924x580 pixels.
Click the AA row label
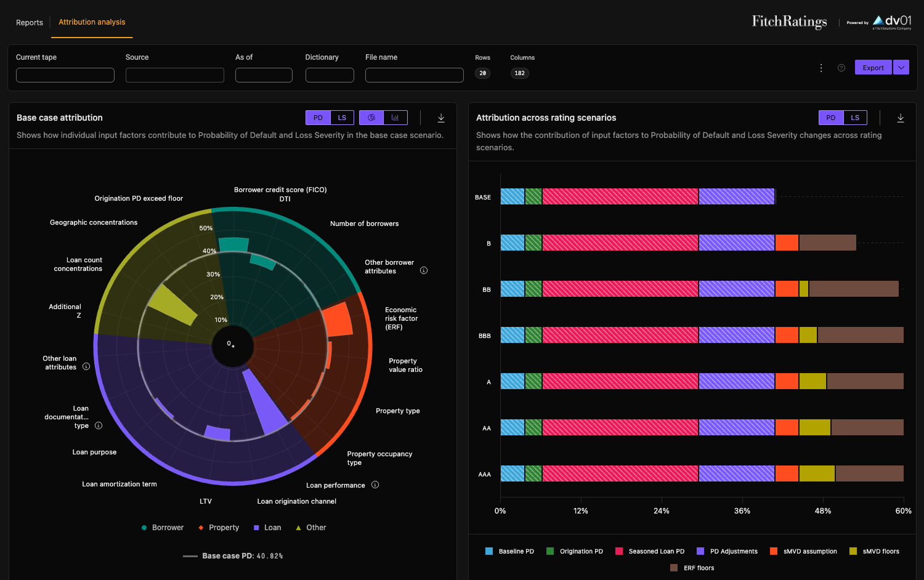click(x=487, y=428)
